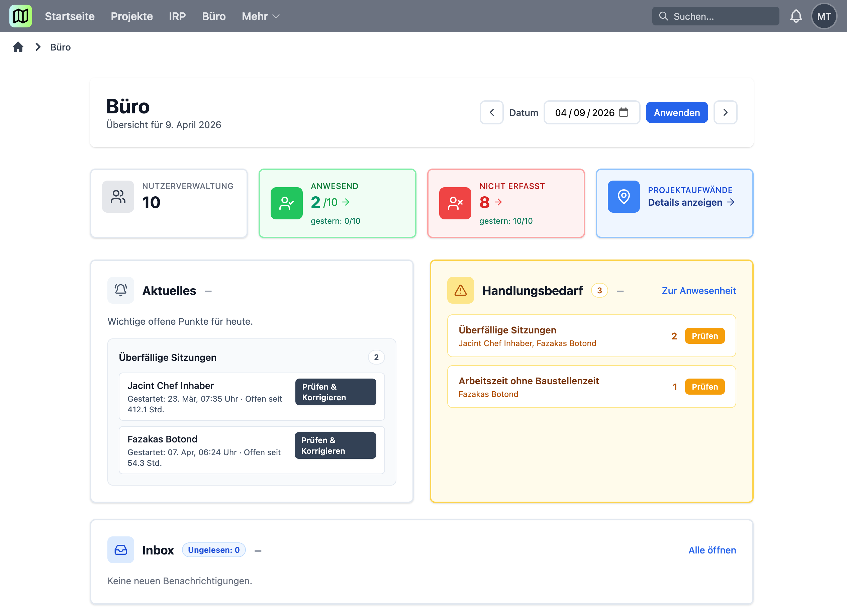Go to previous day with left chevron

pyautogui.click(x=491, y=112)
